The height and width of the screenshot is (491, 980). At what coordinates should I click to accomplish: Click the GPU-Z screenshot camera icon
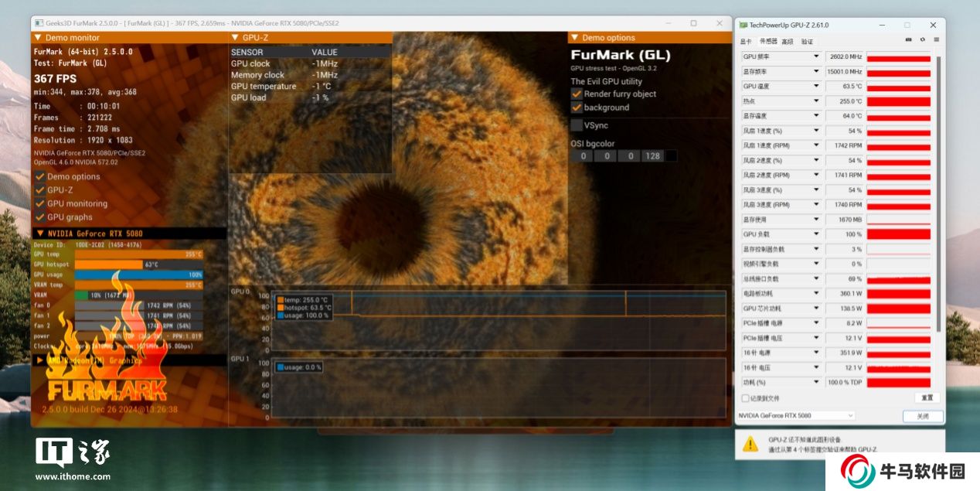click(908, 41)
